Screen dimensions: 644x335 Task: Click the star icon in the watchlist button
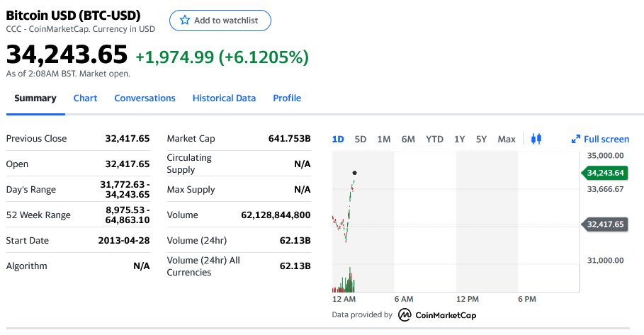(185, 20)
